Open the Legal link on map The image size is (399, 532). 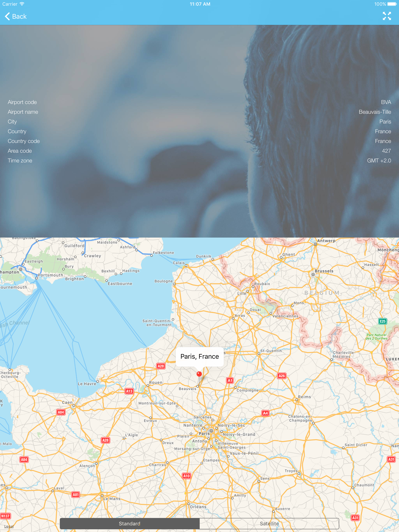click(x=9, y=526)
